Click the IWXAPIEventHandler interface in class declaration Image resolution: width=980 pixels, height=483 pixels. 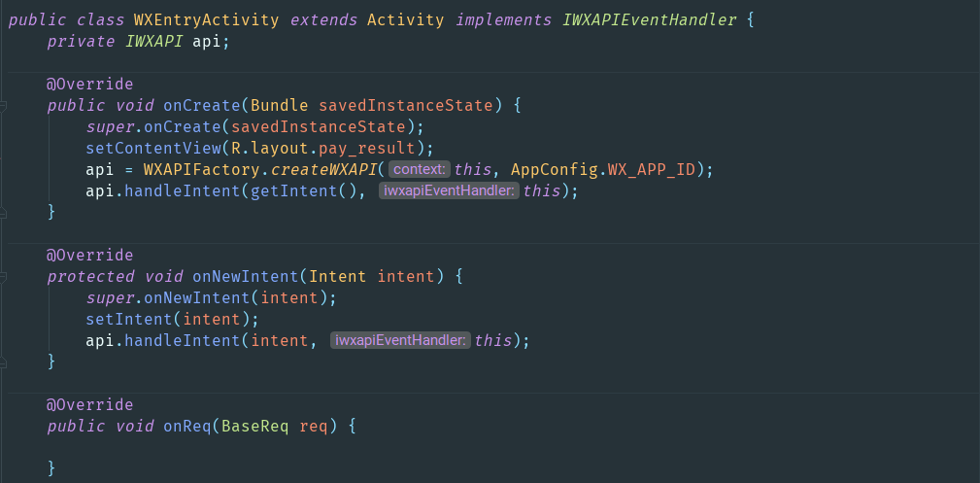point(650,20)
